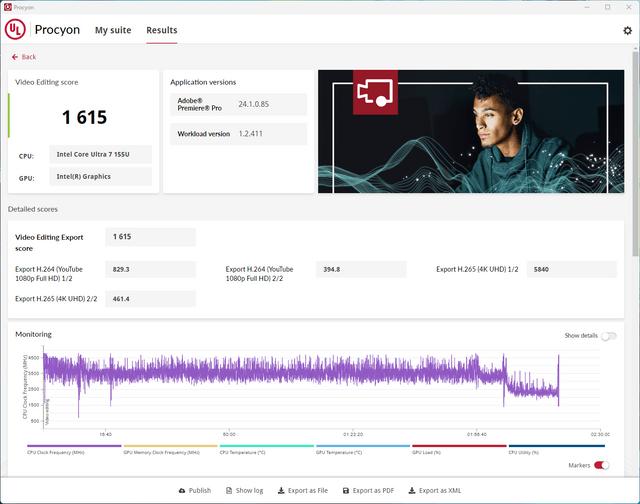Switch to the My suite tab
The width and height of the screenshot is (640, 504).
(x=113, y=30)
